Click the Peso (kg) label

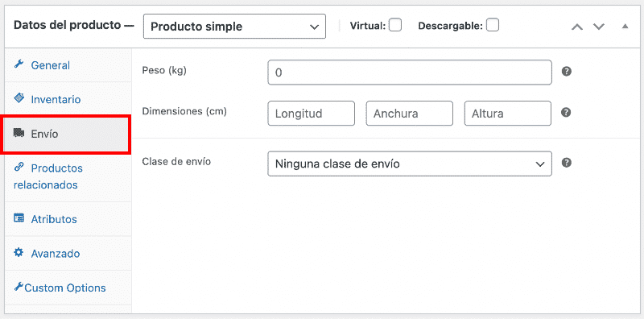click(164, 71)
